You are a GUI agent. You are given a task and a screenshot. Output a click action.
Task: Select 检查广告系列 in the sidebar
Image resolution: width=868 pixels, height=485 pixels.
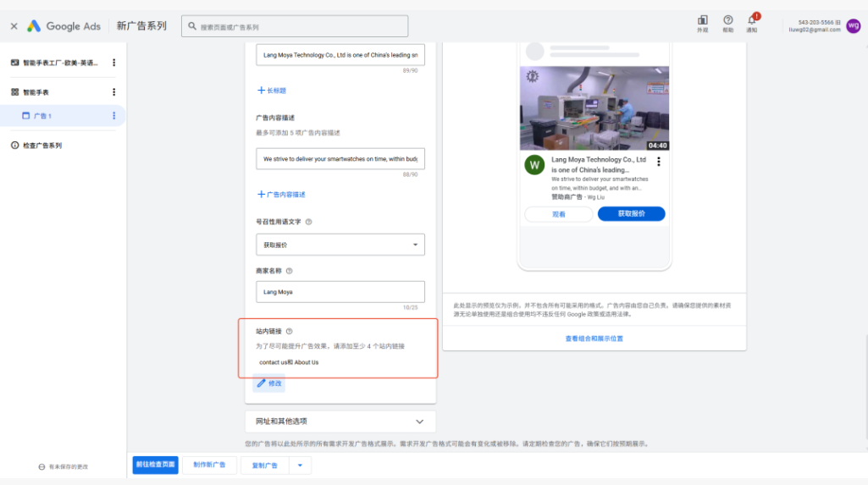[42, 146]
